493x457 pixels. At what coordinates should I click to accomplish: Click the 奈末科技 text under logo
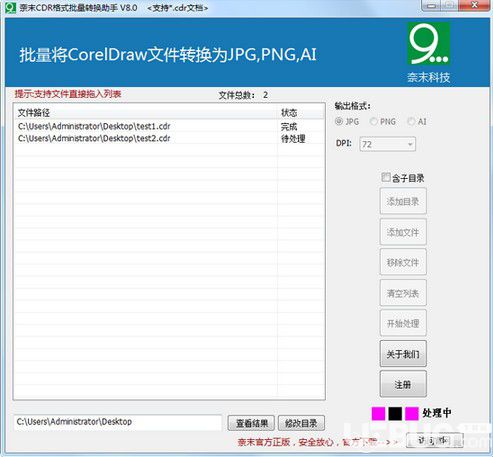click(x=429, y=77)
